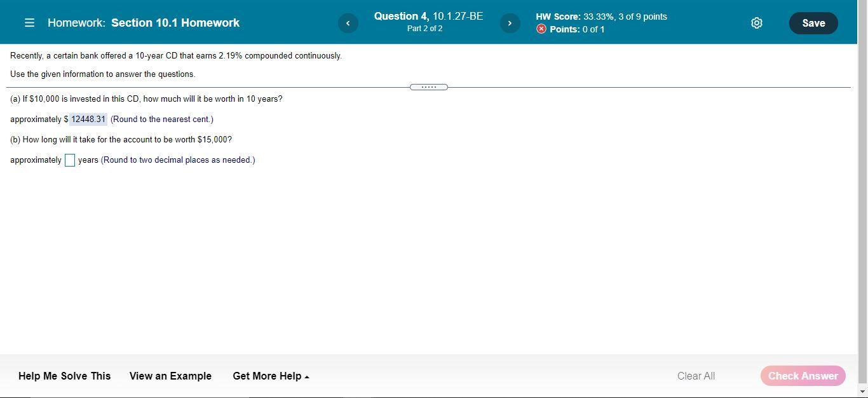Advance to the next question with right chevron

tap(510, 23)
